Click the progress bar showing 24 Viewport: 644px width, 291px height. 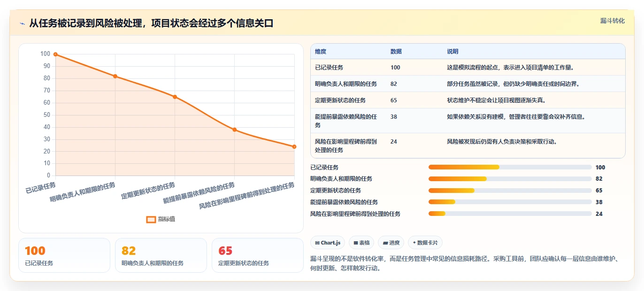510,214
